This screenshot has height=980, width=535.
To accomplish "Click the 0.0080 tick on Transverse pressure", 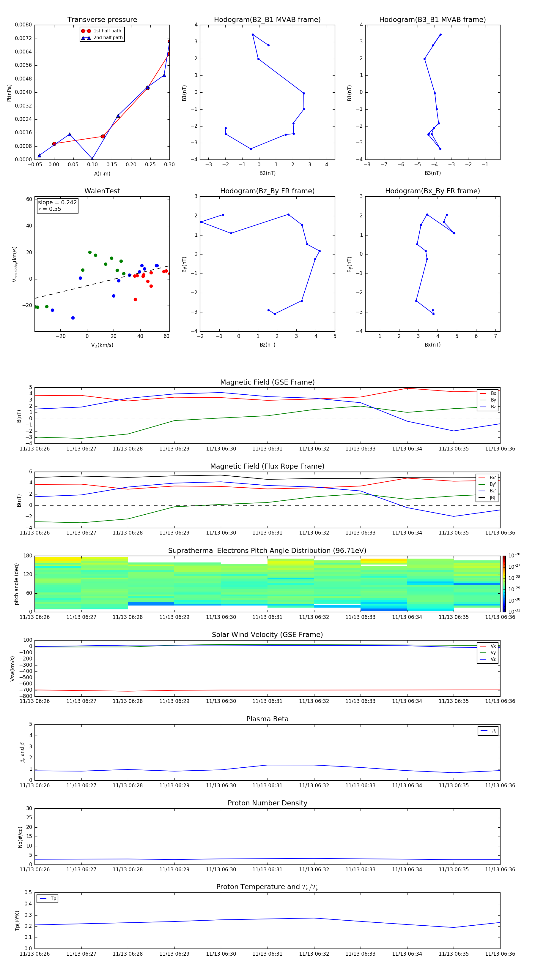I will (23, 25).
